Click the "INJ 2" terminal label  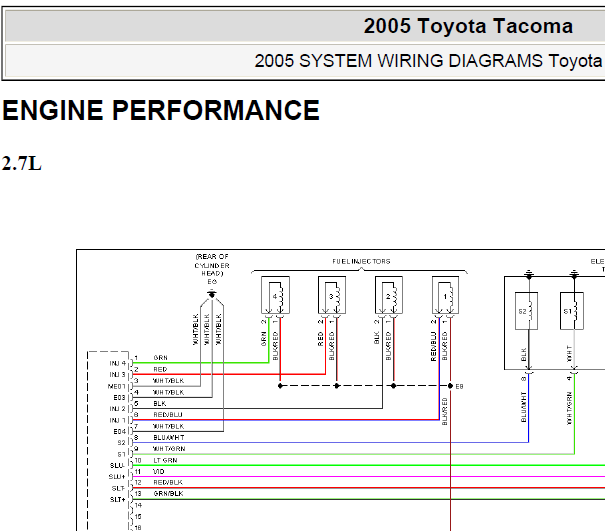(117, 409)
